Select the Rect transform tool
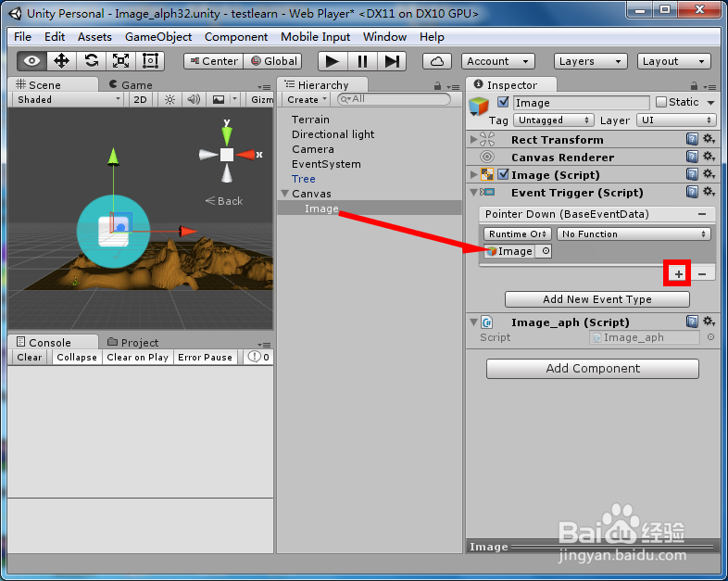The image size is (728, 581). 150,61
